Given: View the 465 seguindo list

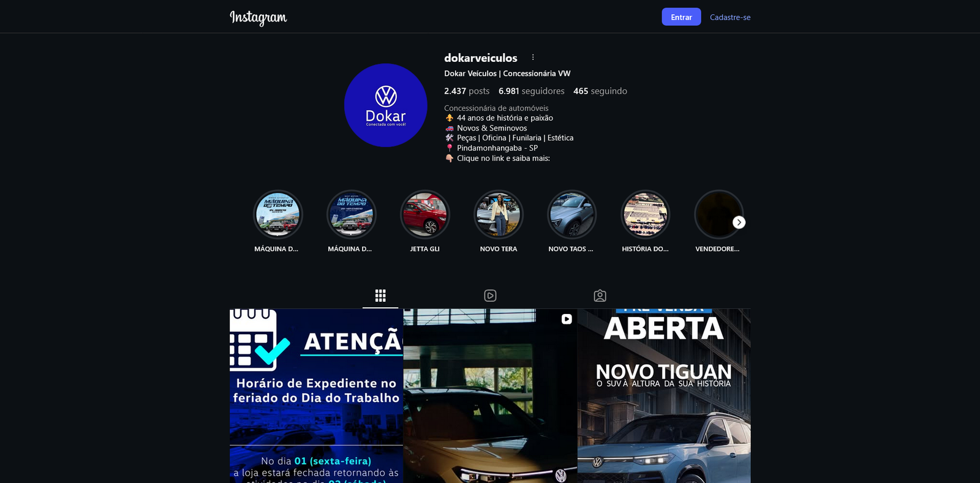Looking at the screenshot, I should [600, 91].
